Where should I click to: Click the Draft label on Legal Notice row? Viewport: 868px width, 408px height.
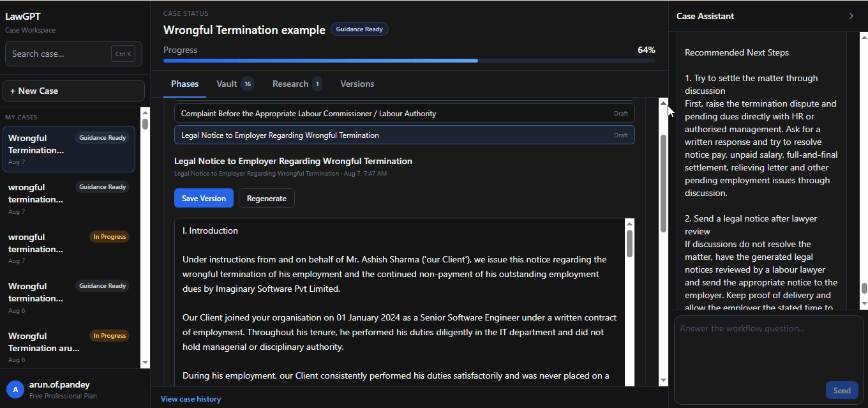[x=621, y=135]
